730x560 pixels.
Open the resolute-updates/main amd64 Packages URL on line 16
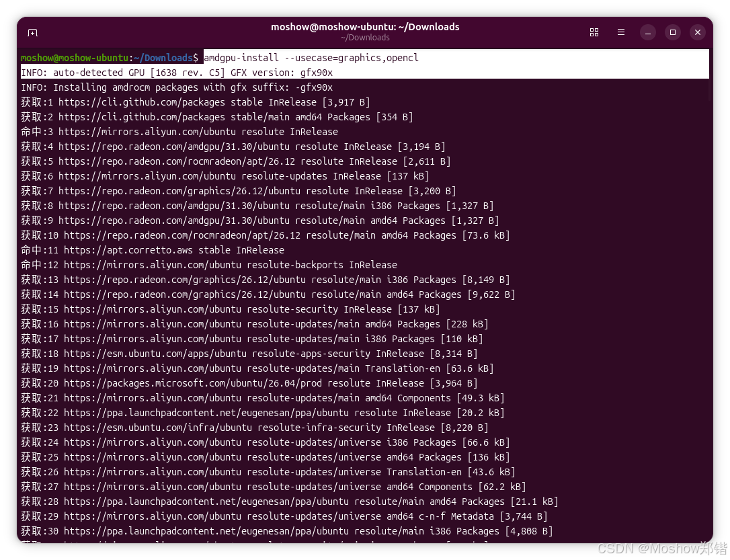pyautogui.click(x=153, y=325)
